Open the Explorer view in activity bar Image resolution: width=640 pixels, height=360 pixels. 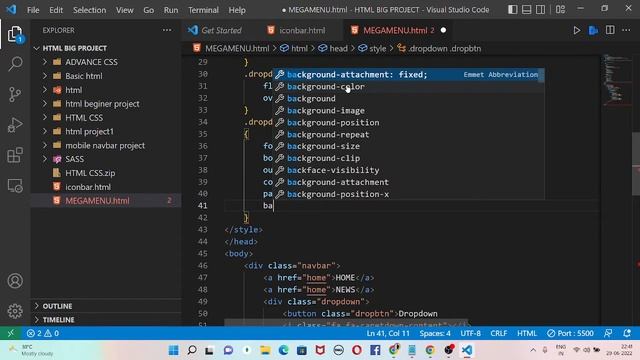(15, 34)
